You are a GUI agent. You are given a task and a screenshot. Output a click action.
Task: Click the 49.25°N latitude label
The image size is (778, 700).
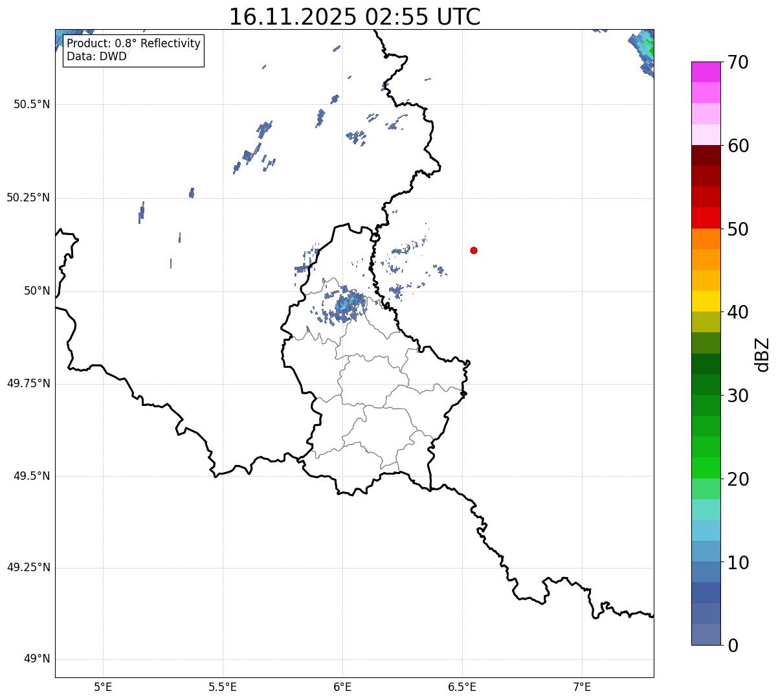tap(28, 567)
